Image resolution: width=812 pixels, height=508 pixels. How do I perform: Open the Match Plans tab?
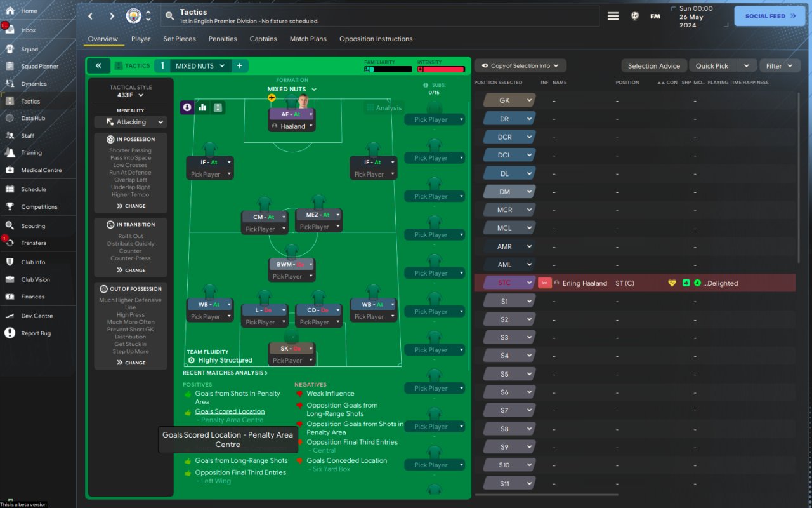[308, 39]
